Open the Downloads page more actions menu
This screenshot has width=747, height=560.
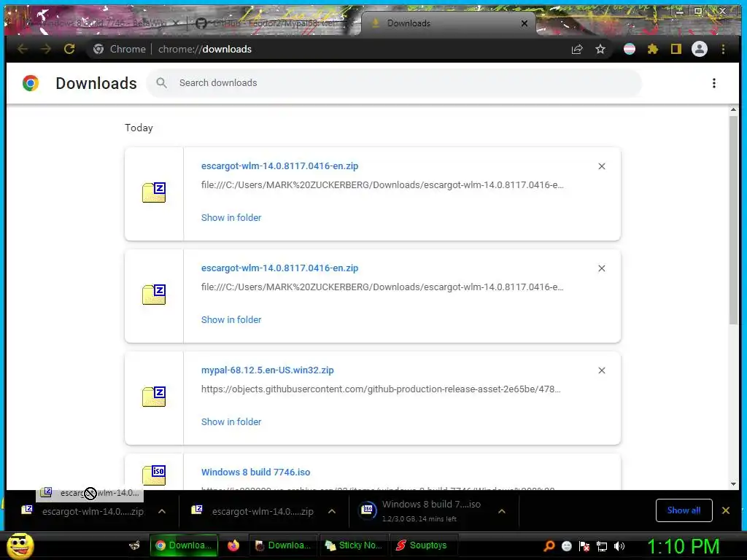coord(713,83)
